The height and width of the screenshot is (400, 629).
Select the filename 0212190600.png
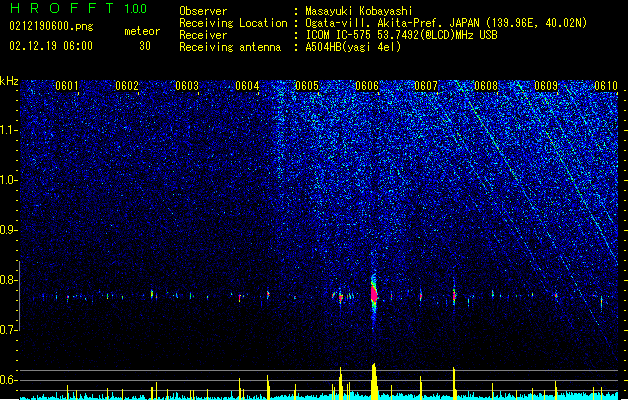pyautogui.click(x=51, y=27)
